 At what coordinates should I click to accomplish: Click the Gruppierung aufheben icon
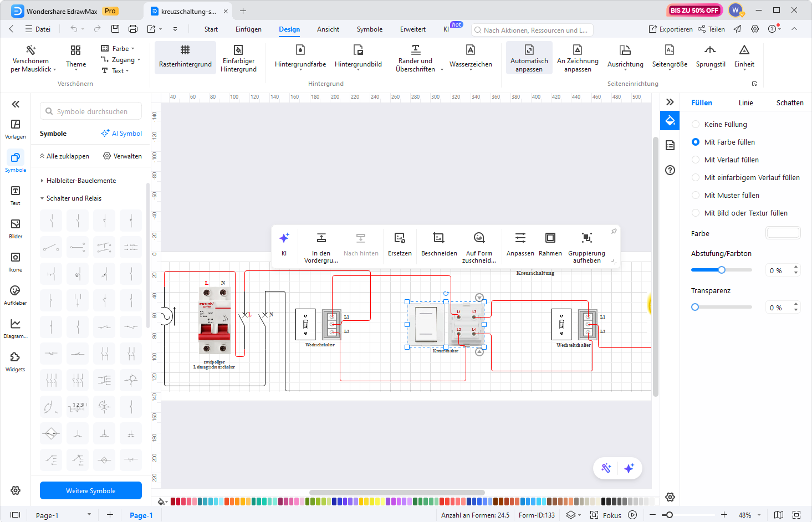(586, 238)
